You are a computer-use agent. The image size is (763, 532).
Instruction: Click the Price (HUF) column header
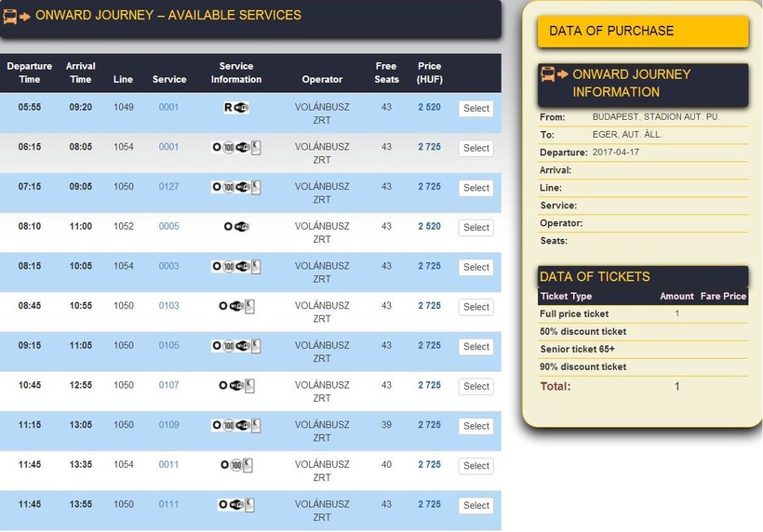[x=430, y=73]
